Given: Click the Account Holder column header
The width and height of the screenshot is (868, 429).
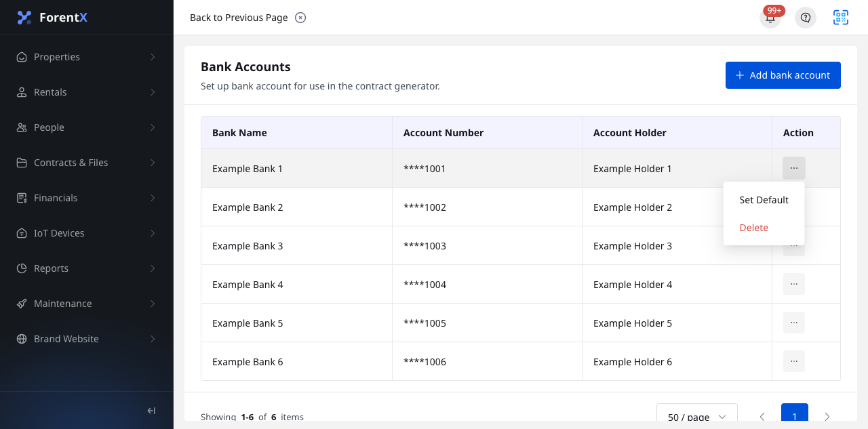Looking at the screenshot, I should click(x=677, y=133).
